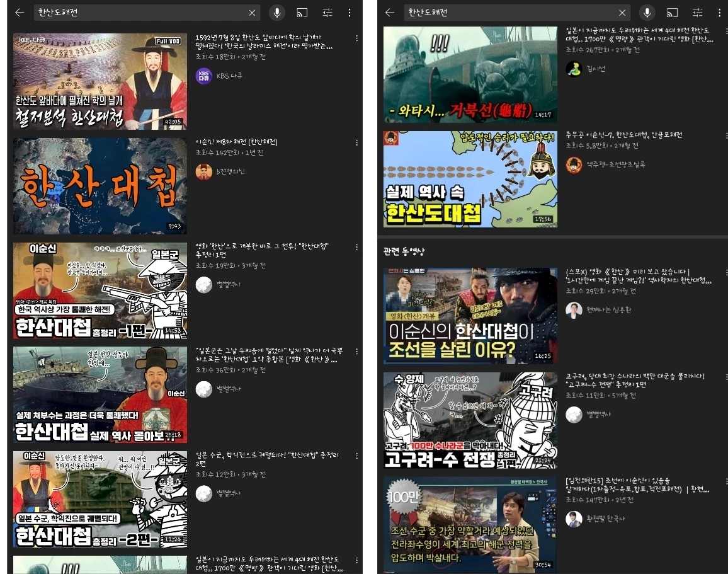Open options for 스포X 영화 한산 video
The height and width of the screenshot is (574, 728).
point(726,272)
